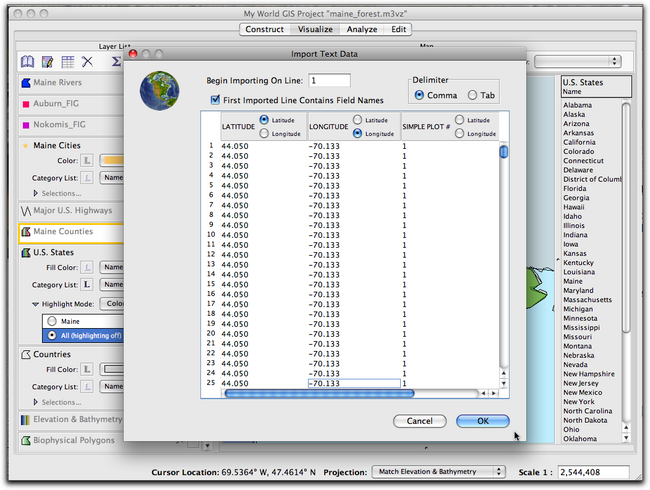This screenshot has width=650, height=490.
Task: Set SIMPLE PLOT # column as Latitude
Action: pos(459,120)
